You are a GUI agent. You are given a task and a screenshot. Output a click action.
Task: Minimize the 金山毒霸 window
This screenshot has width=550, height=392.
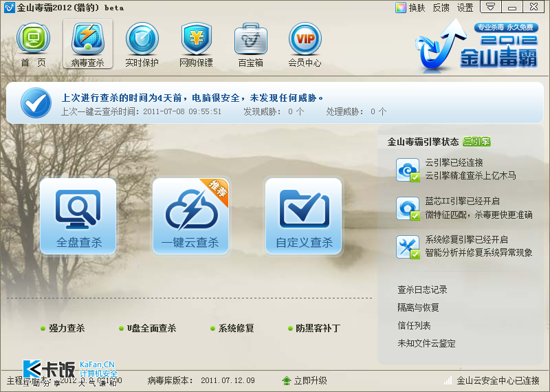511,7
